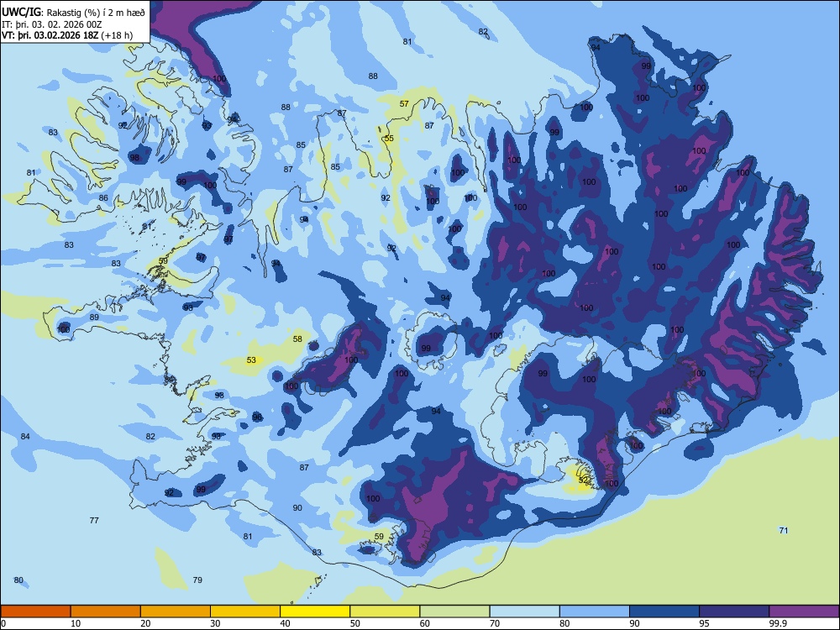840x630 pixels.
Task: Click the '95' legend tick label
Action: (x=705, y=623)
